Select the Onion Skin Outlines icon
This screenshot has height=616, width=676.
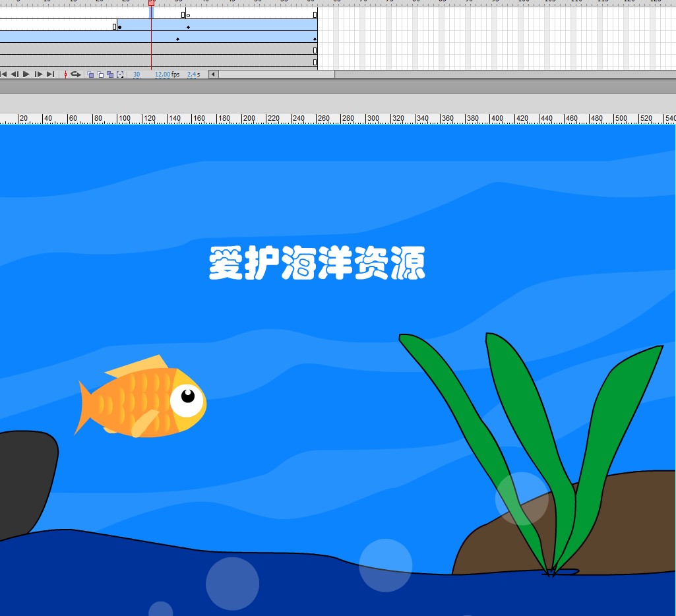[x=101, y=75]
